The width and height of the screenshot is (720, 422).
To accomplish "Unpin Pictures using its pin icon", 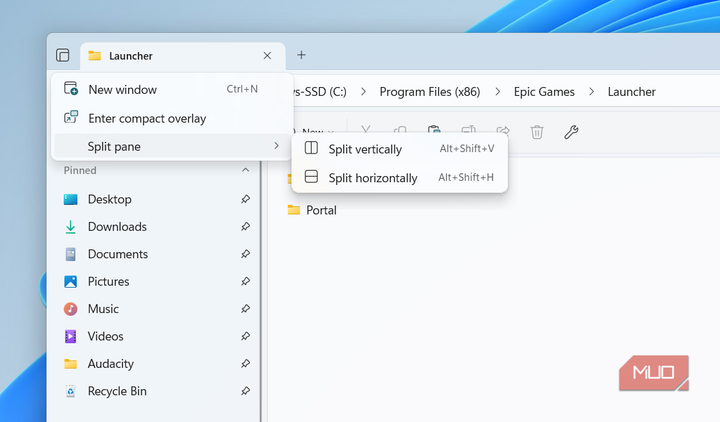I will (x=245, y=281).
